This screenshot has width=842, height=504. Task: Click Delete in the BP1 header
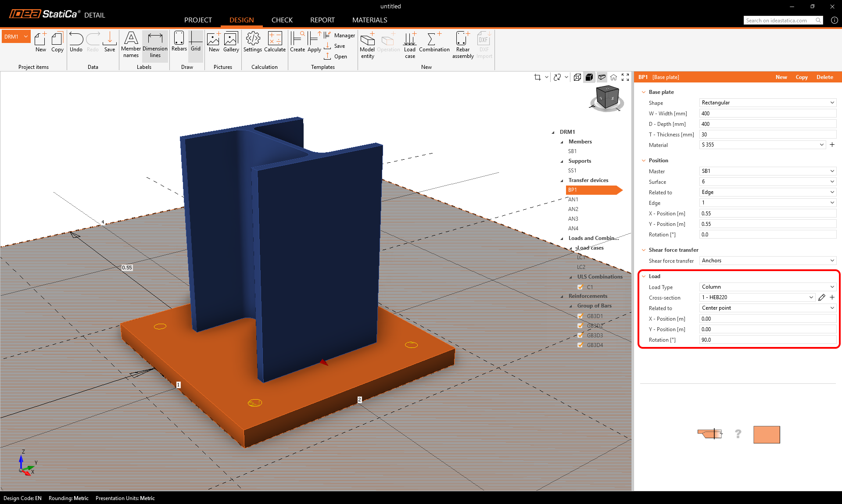[824, 77]
